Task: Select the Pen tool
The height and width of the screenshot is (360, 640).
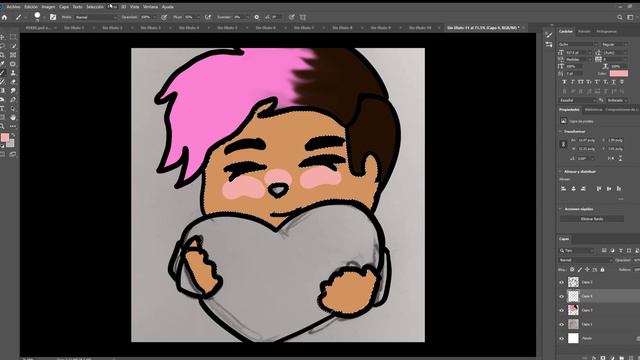Action: [x=13, y=100]
